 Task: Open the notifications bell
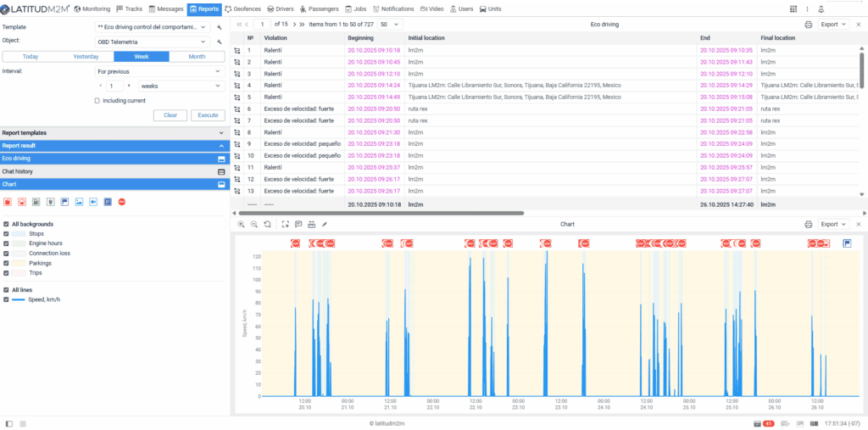point(821,9)
